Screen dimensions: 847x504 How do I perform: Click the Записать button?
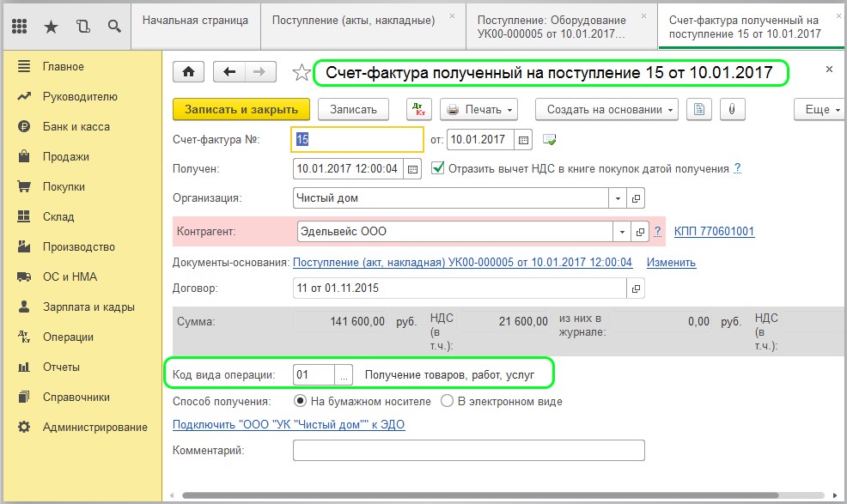353,109
